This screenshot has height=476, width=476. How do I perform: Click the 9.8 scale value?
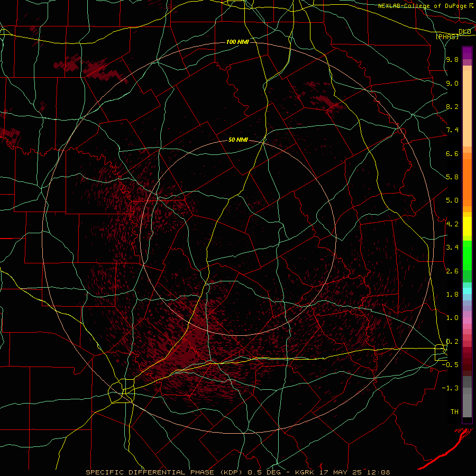point(452,59)
